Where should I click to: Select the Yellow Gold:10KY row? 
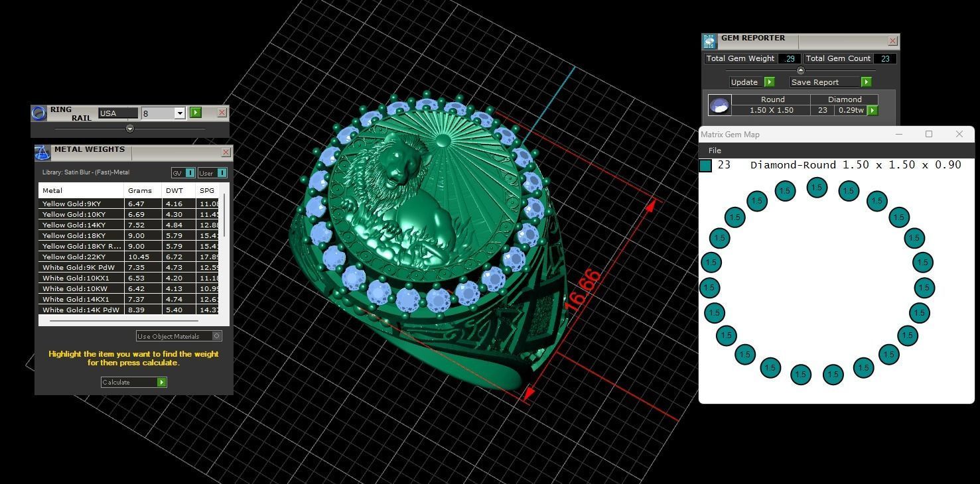click(129, 214)
